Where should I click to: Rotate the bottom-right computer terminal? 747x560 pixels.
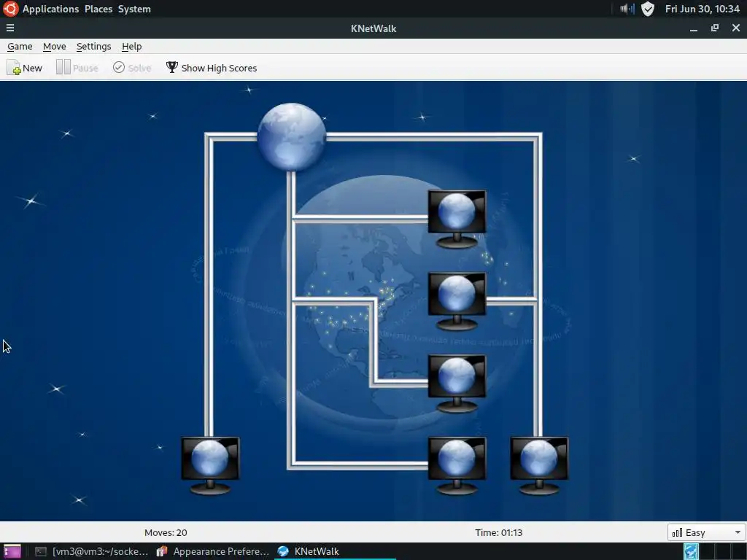pos(539,466)
